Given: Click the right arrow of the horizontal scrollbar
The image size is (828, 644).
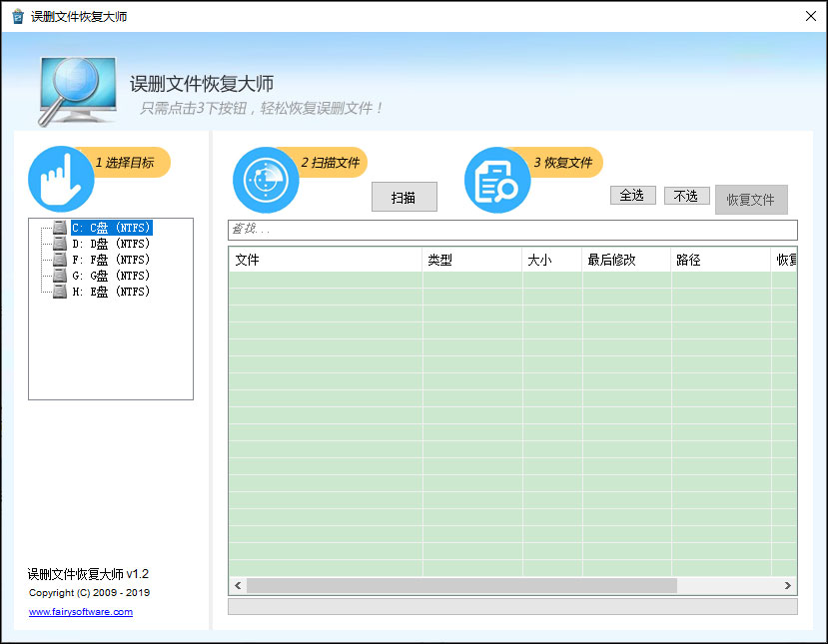Looking at the screenshot, I should coord(788,586).
